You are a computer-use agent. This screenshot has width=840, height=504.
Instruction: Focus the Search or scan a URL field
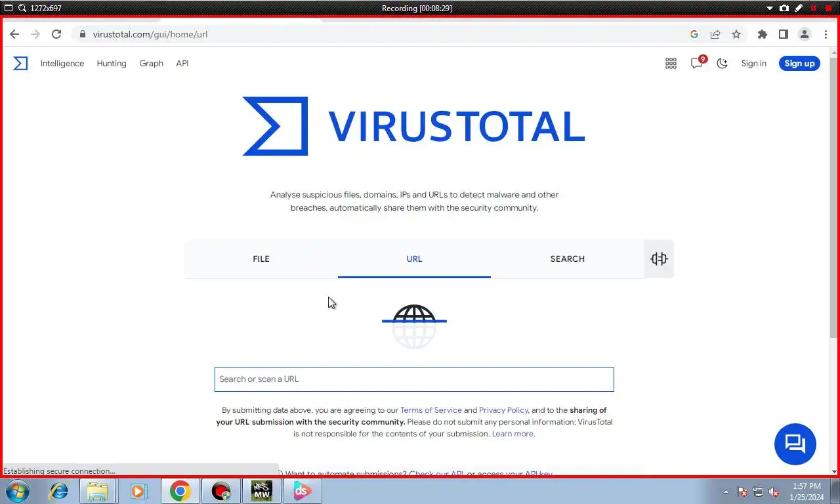pyautogui.click(x=414, y=379)
